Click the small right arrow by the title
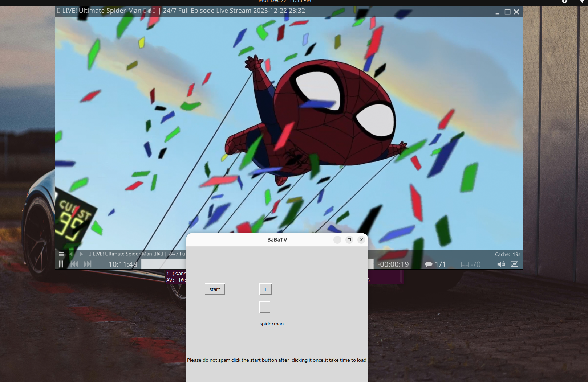 pyautogui.click(x=81, y=254)
